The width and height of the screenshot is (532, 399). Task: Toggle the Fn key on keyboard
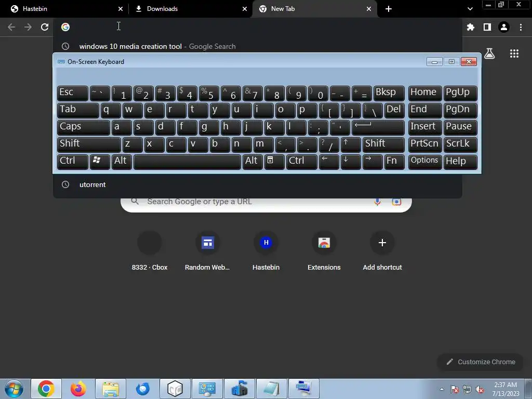click(x=394, y=162)
